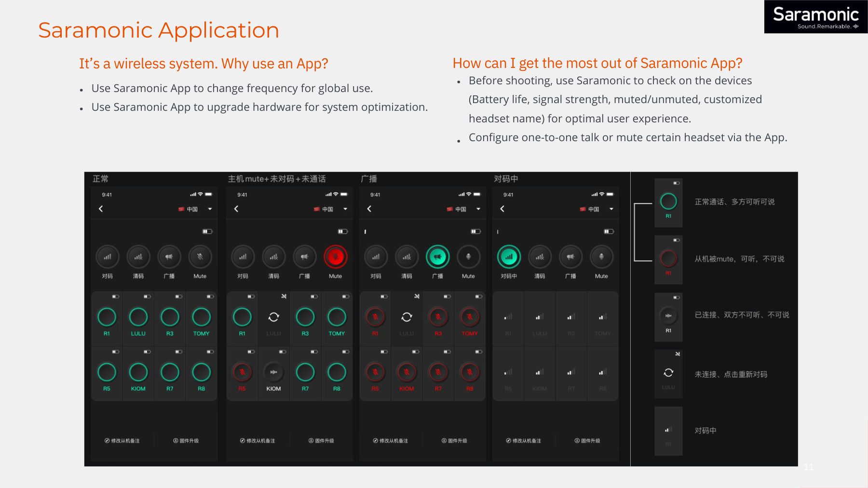Select headset TOMY in the 正常 screen
Screen dimensions: 868x488
pyautogui.click(x=201, y=317)
